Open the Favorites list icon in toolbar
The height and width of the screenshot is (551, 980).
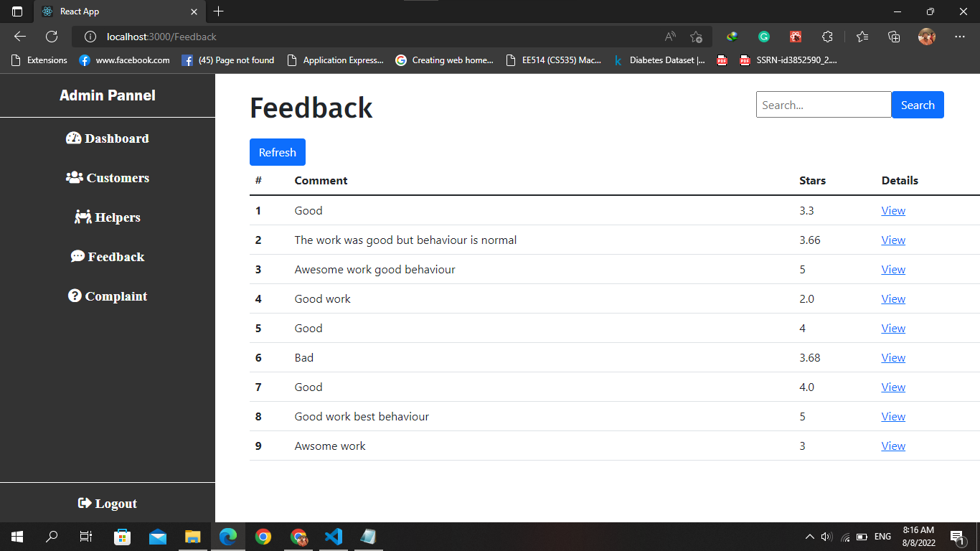click(862, 37)
